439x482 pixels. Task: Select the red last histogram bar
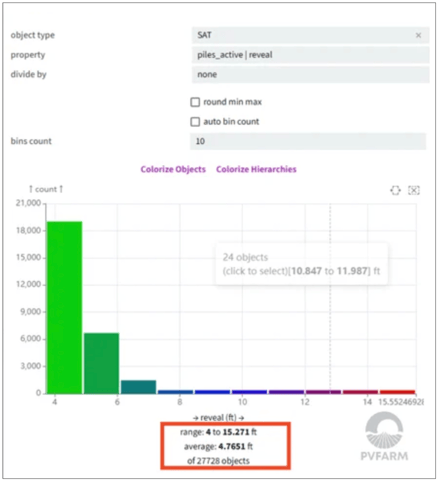coord(397,392)
